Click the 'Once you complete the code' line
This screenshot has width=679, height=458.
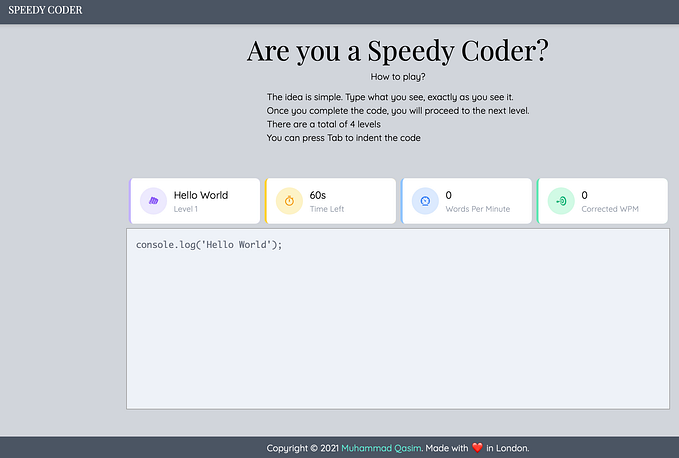pyautogui.click(x=398, y=111)
